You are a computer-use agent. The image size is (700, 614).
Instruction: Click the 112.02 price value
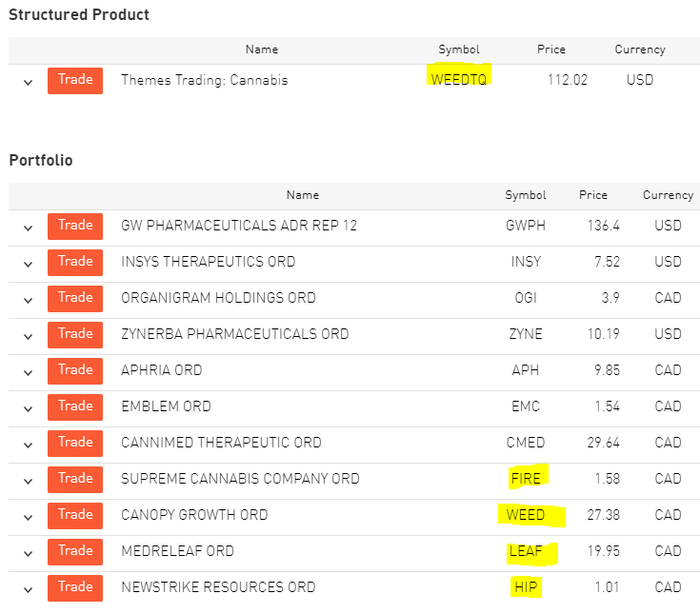coord(568,80)
